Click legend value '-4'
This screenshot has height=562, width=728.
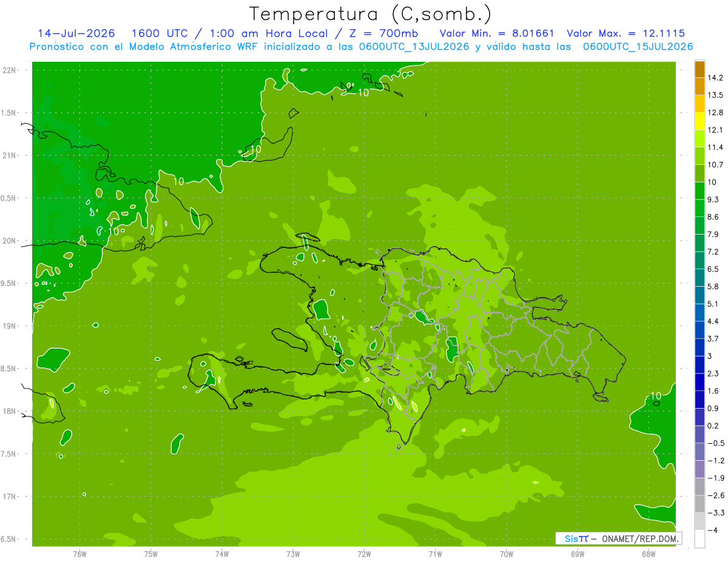point(713,530)
